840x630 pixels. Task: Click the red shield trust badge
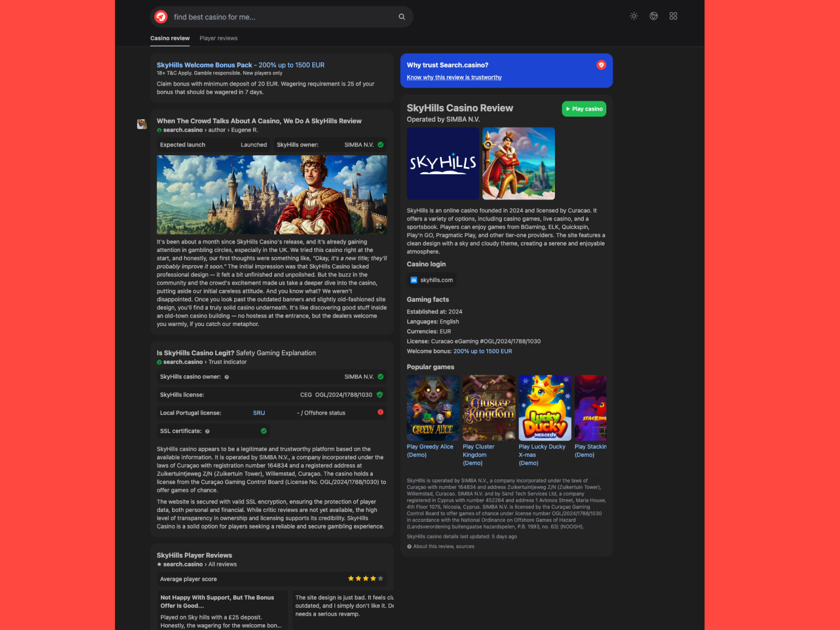click(x=601, y=65)
